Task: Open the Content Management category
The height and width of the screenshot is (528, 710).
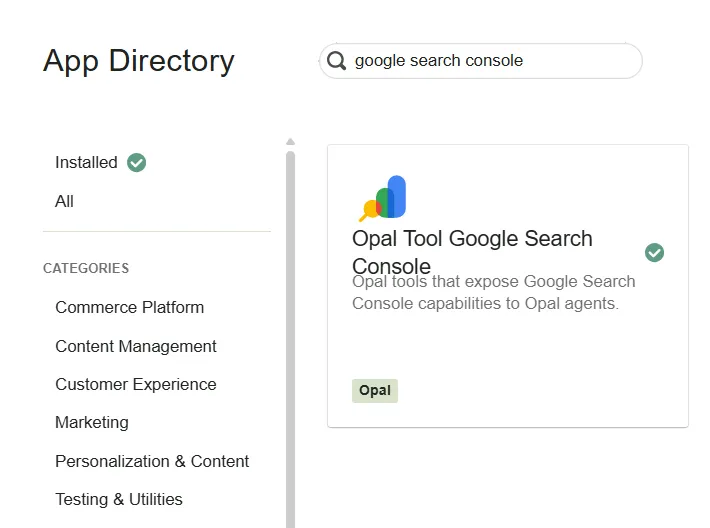Action: point(136,346)
